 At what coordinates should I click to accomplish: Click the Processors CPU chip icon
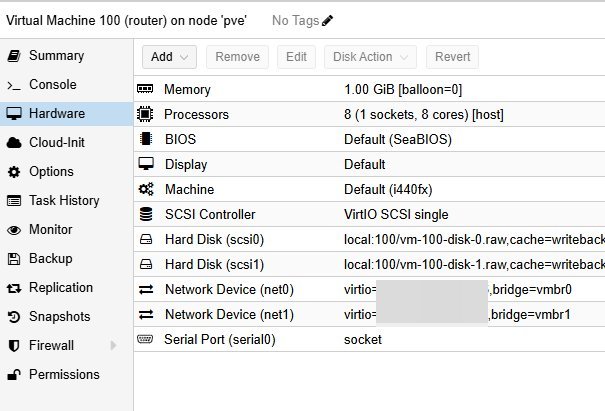click(x=146, y=115)
